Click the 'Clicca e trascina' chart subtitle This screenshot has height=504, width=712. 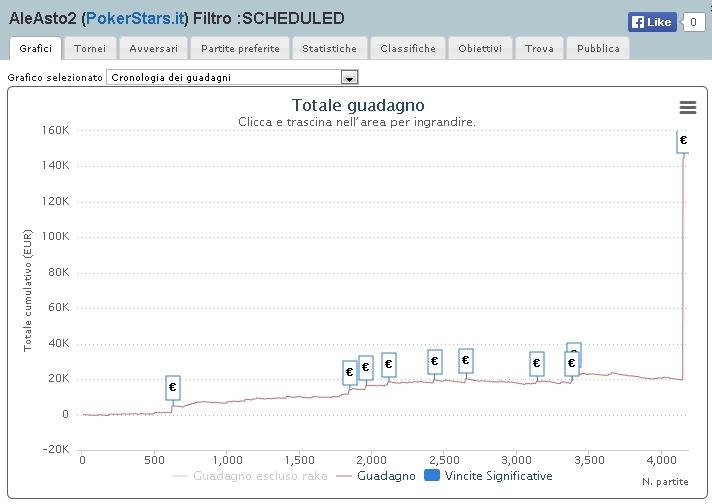(x=357, y=122)
